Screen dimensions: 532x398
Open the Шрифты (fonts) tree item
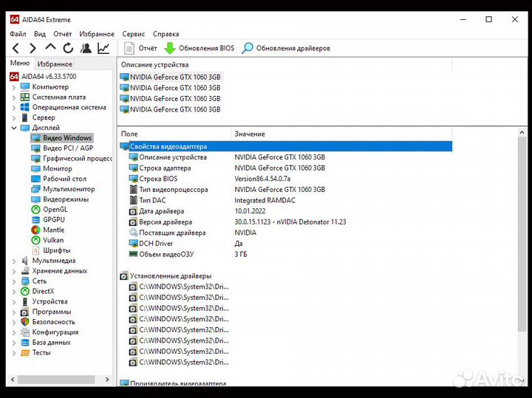point(56,250)
